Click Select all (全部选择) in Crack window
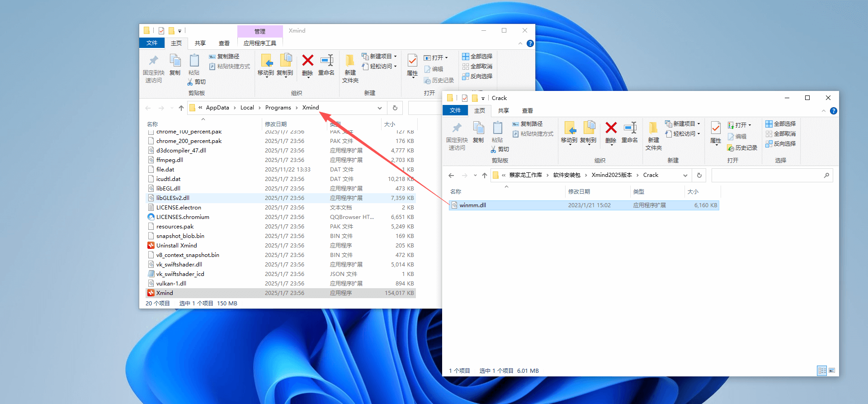Screen dimensions: 868x404 tap(781, 124)
